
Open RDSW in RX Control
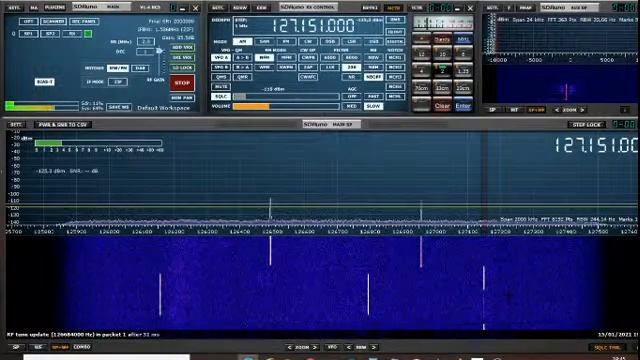click(x=240, y=8)
